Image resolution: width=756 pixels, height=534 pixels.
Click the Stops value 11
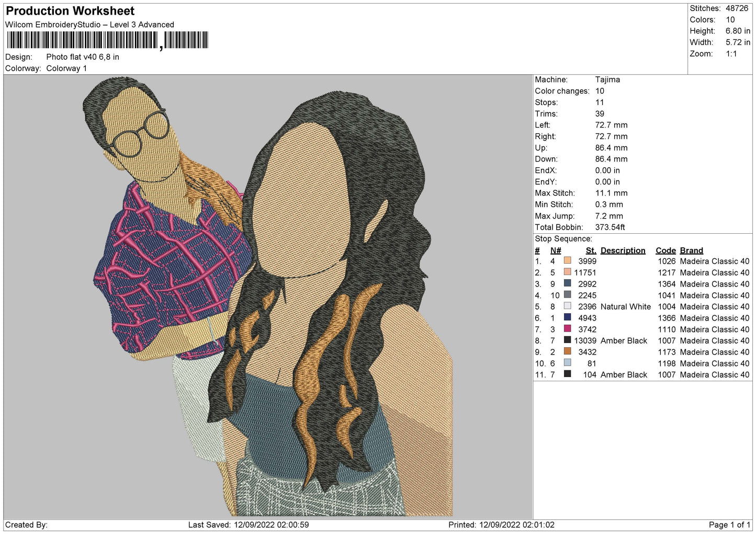[x=600, y=103]
